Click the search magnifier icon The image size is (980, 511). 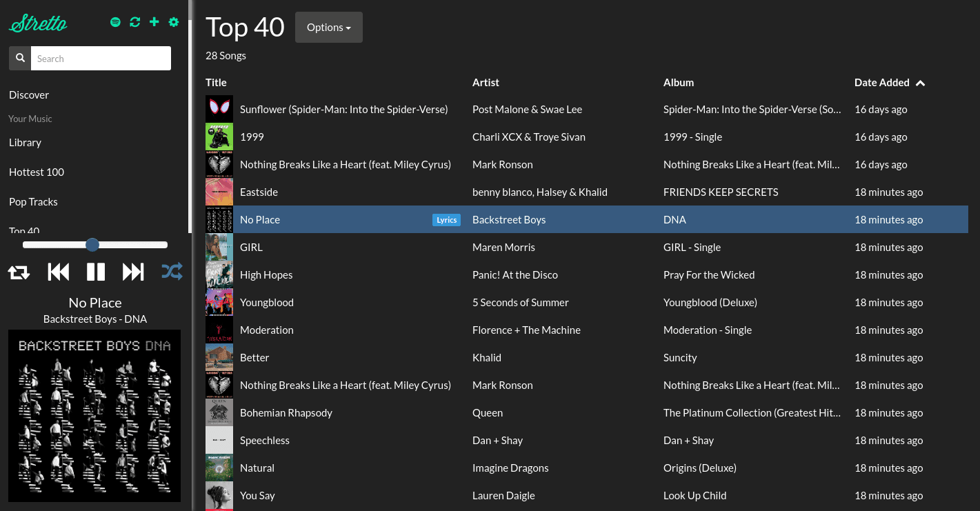[20, 59]
